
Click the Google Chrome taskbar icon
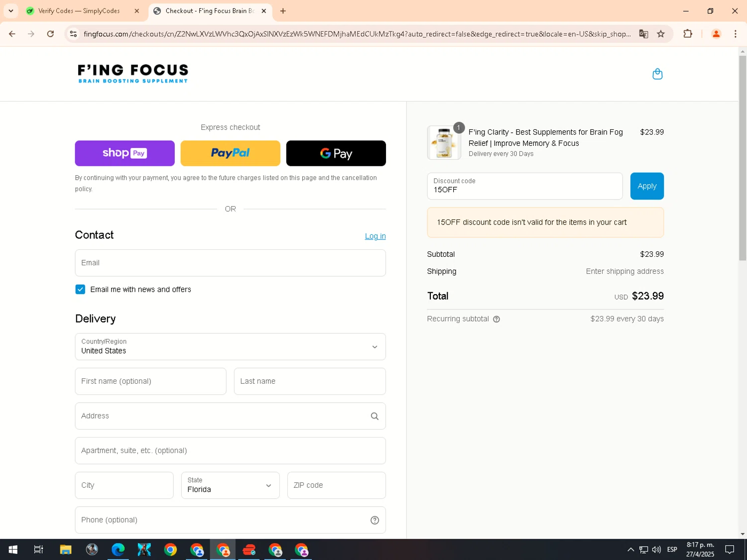[170, 550]
